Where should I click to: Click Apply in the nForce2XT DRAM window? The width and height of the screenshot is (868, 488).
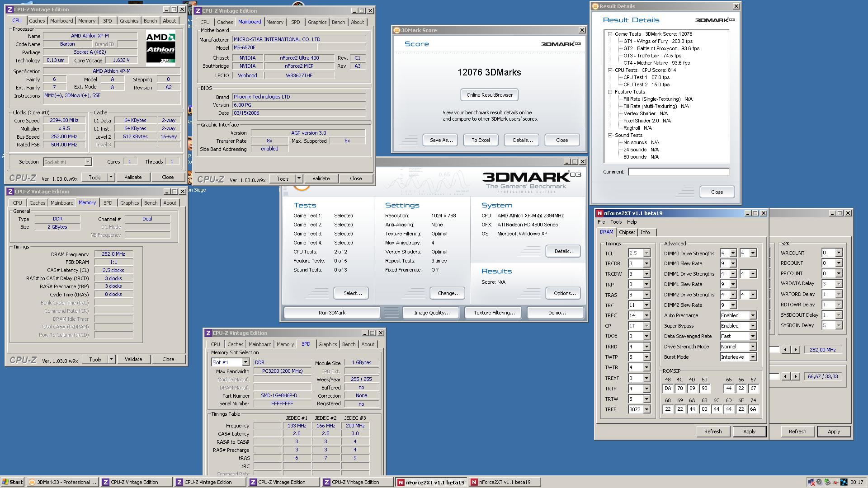749,432
